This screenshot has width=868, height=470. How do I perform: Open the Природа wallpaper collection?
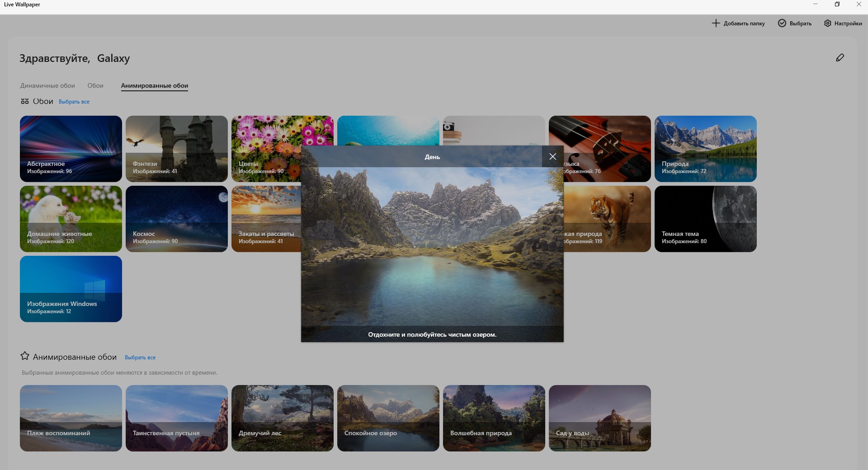(x=706, y=149)
